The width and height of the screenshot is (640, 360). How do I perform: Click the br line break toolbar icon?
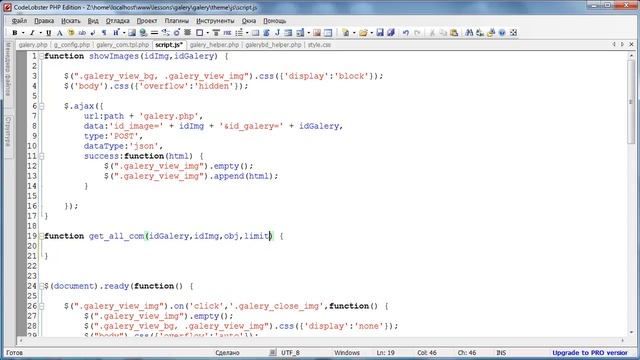click(x=93, y=33)
